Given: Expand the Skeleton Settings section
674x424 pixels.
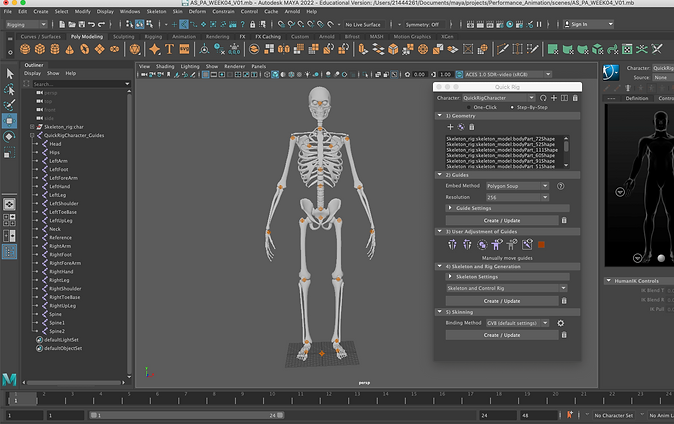Looking at the screenshot, I should (x=507, y=277).
